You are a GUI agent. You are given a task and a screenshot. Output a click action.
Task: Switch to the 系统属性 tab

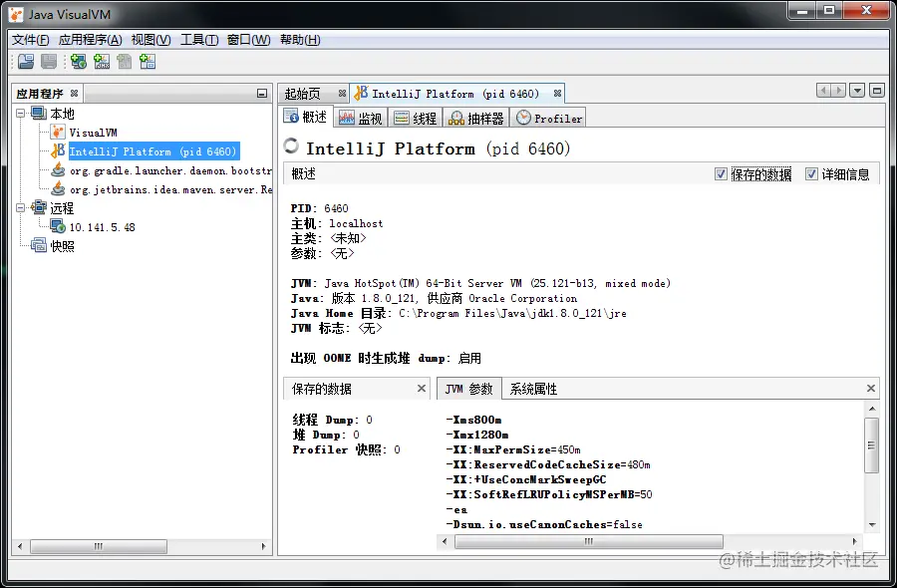[x=533, y=389]
